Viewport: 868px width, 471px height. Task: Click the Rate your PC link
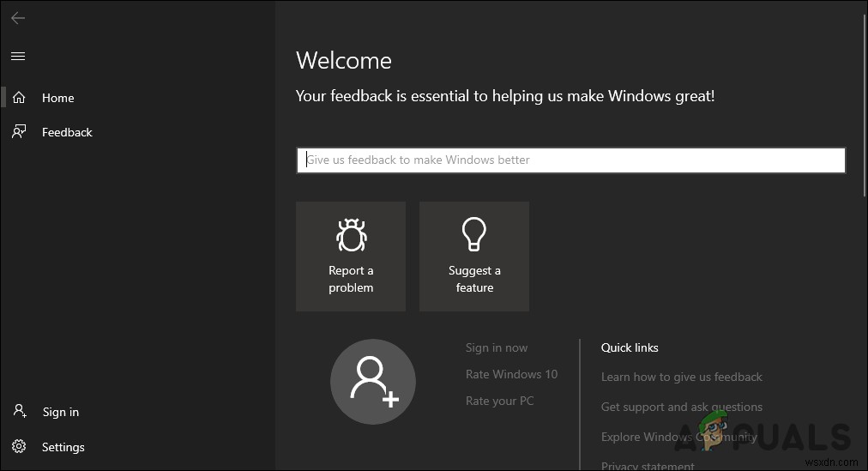click(x=499, y=401)
